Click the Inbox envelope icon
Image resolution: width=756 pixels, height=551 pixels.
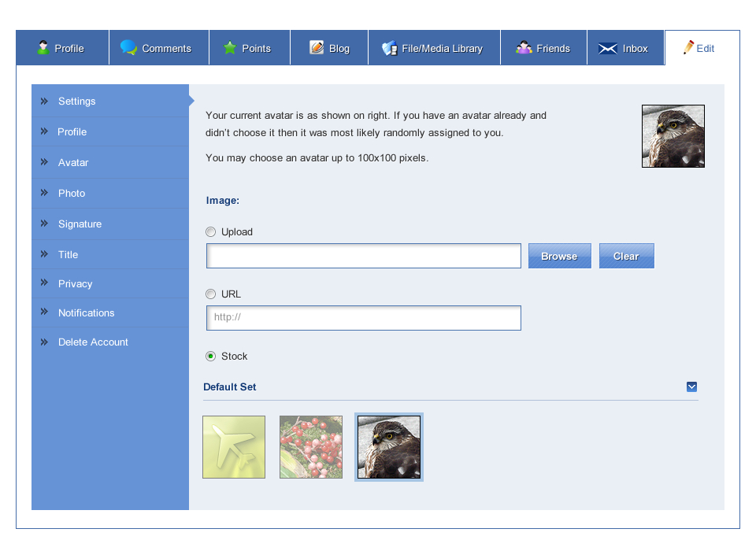[607, 48]
